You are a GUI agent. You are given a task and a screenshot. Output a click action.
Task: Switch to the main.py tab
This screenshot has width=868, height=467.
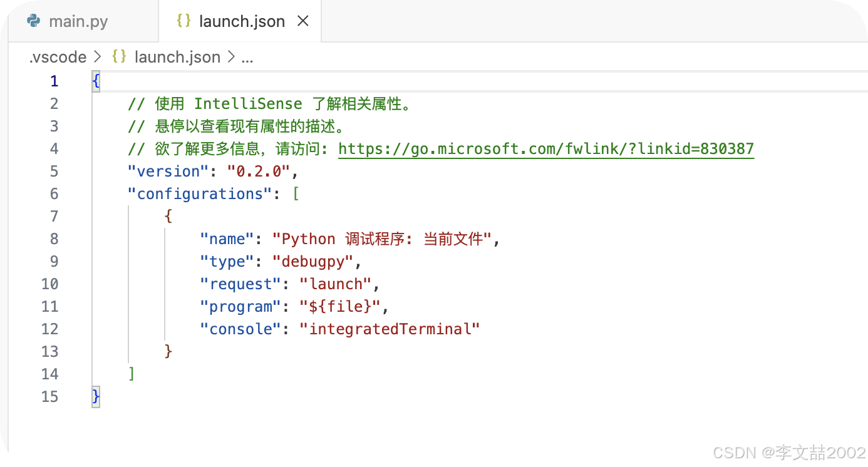[78, 21]
